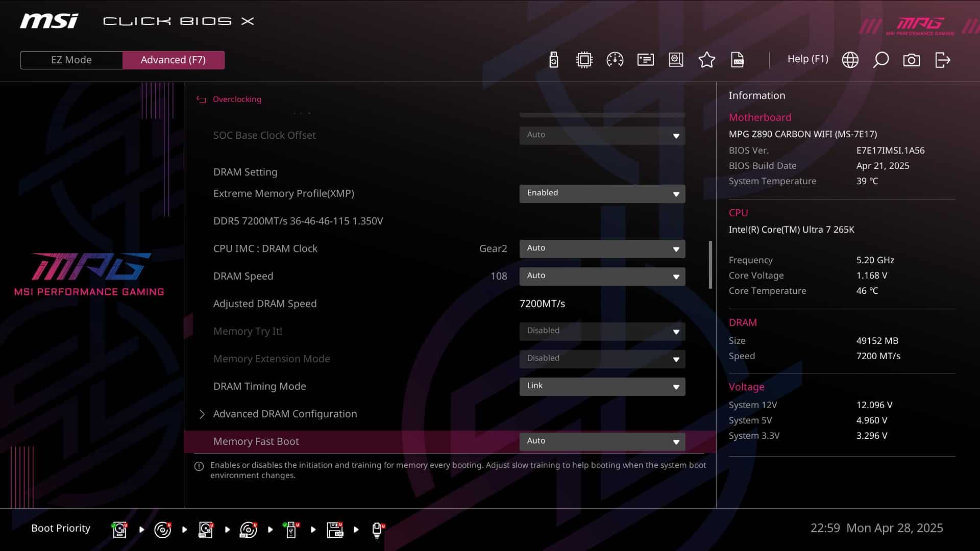Screen dimensions: 980x551
Task: Select the USB optical disc boot device icon
Action: [249, 530]
